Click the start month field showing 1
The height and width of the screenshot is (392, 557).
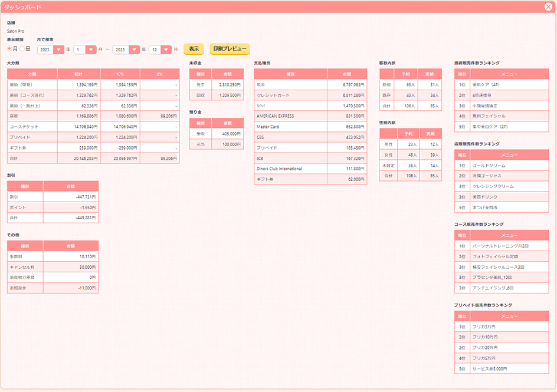pyautogui.click(x=80, y=50)
